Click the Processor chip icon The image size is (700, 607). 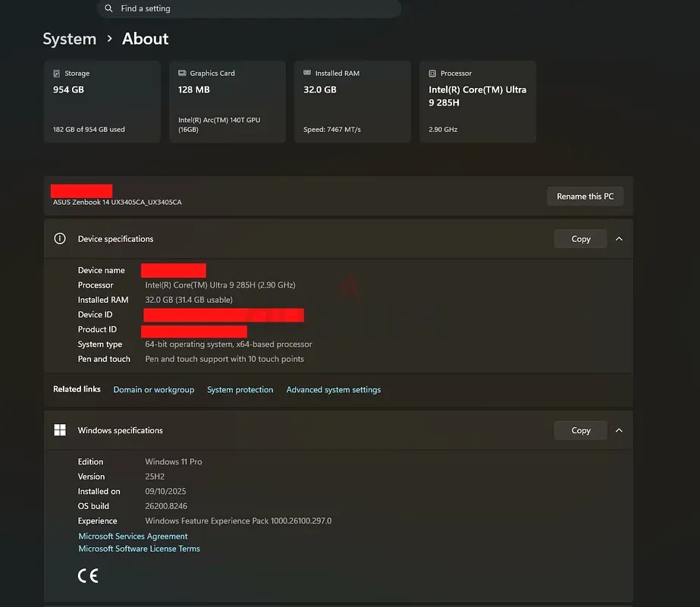point(432,74)
